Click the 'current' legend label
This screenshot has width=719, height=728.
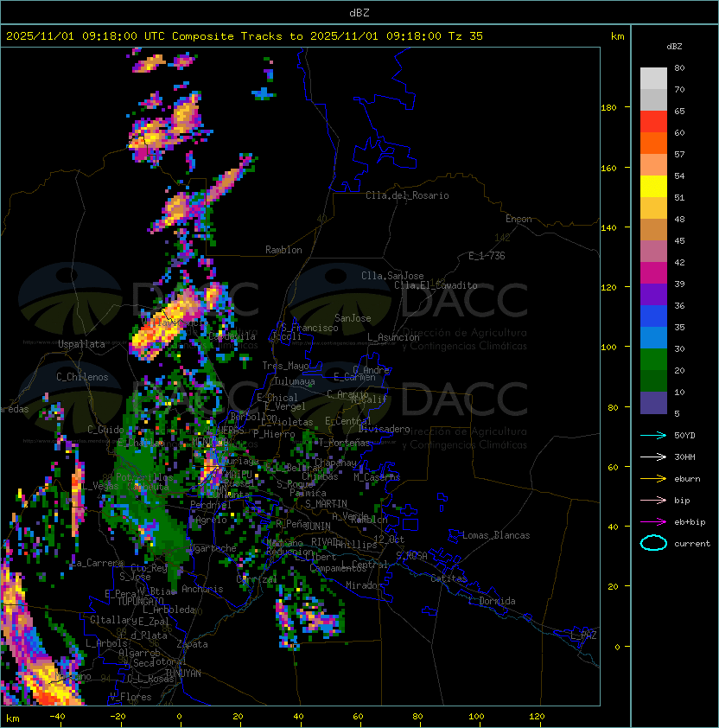point(692,544)
